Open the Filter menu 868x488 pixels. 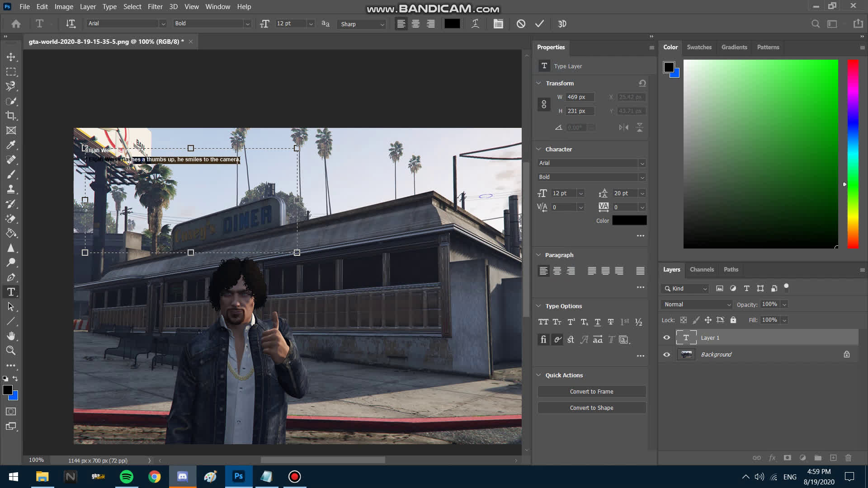(x=155, y=6)
